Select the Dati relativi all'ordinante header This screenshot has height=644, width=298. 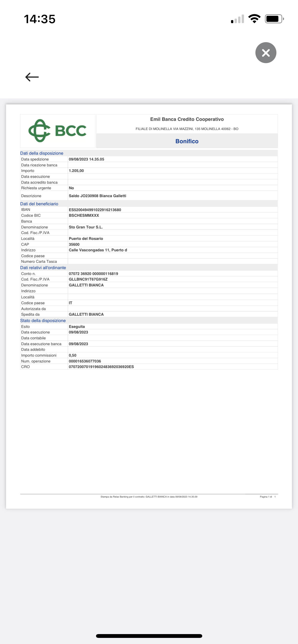click(43, 268)
